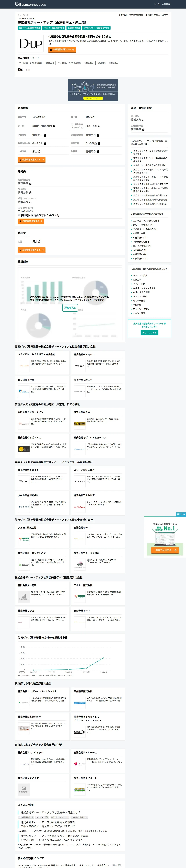Open 映像制作 sidebar link
186x868 pixels.
137,305
